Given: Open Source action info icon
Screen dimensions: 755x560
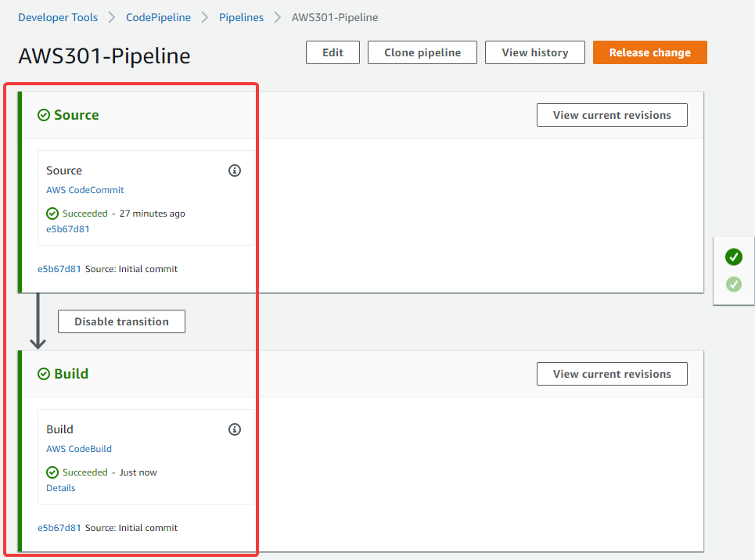Looking at the screenshot, I should pos(235,171).
